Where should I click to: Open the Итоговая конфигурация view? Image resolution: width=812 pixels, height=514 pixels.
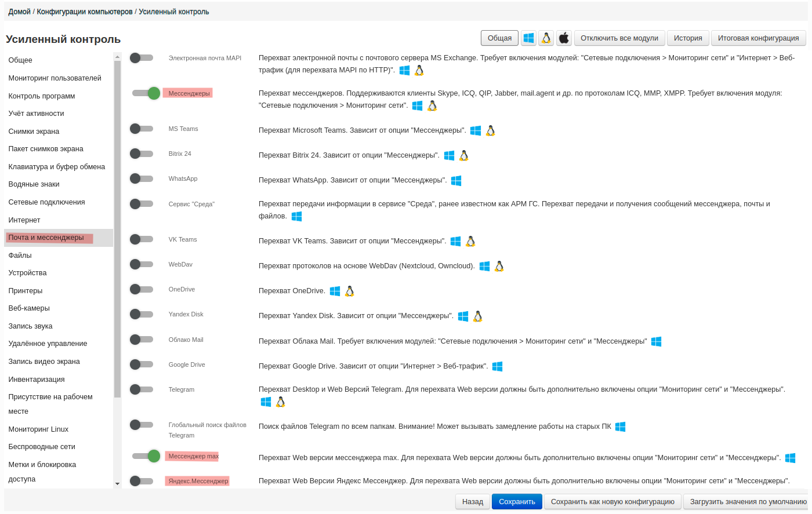pos(758,38)
